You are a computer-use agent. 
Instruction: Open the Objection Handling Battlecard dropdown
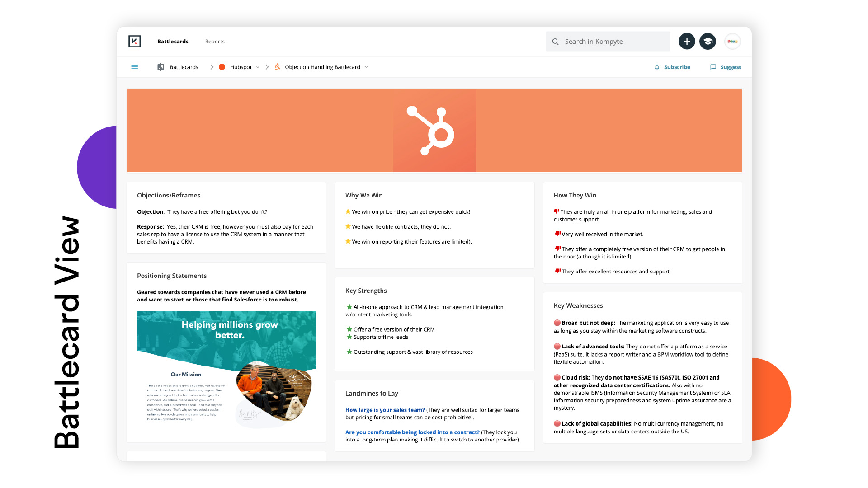click(x=367, y=67)
